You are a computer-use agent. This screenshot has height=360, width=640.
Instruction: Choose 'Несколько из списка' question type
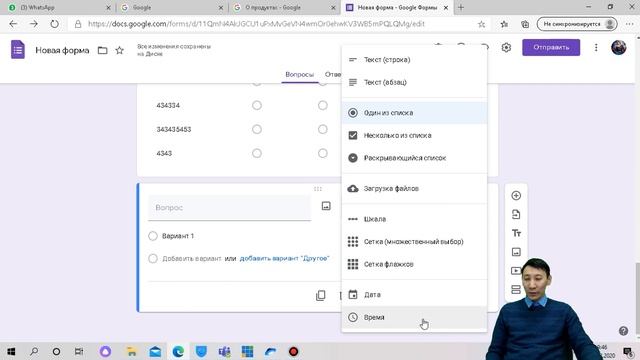(x=414, y=136)
